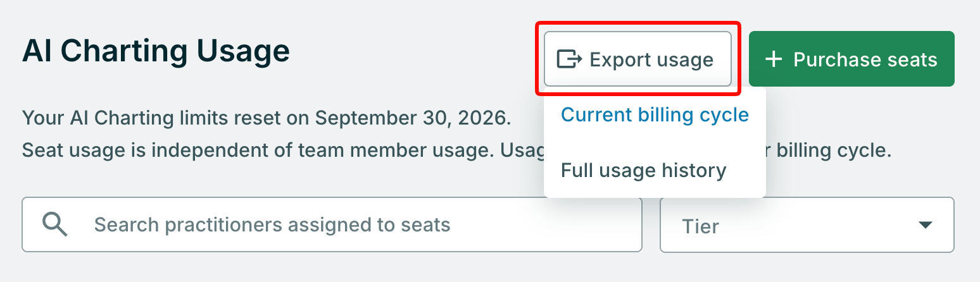This screenshot has height=282, width=980.
Task: Click the AI Charting limits reset sentence
Action: click(267, 118)
